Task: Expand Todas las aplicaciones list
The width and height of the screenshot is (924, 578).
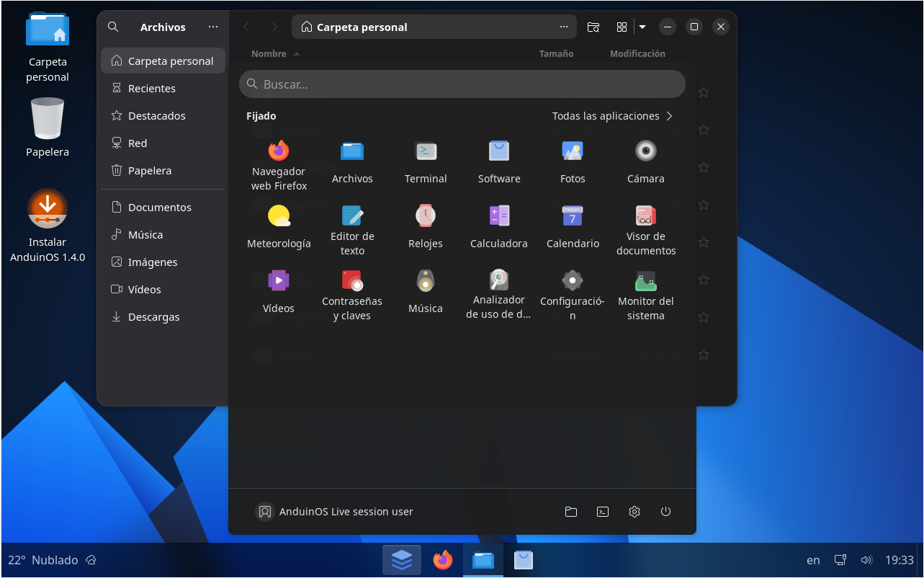Action: point(612,116)
